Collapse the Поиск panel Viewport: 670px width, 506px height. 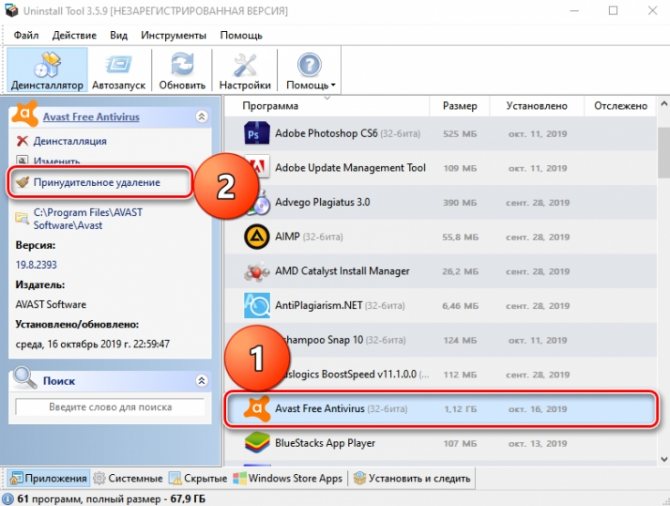[x=202, y=380]
